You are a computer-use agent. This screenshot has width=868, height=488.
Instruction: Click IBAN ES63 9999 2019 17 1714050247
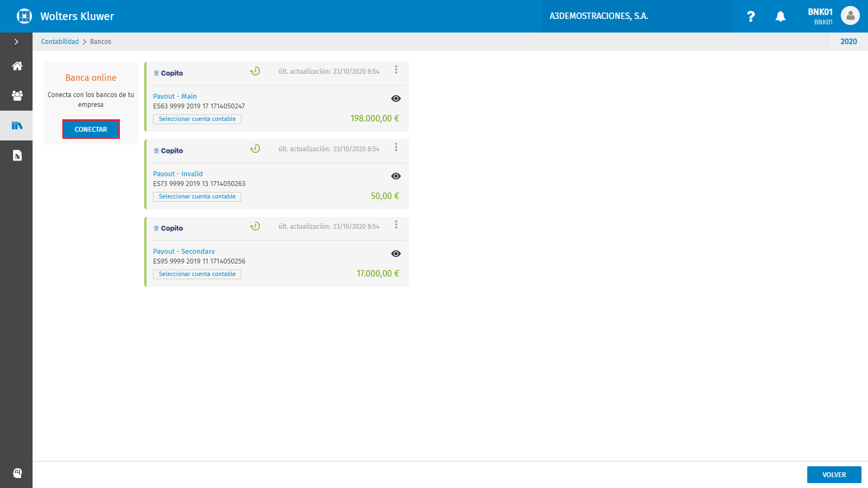(x=199, y=106)
